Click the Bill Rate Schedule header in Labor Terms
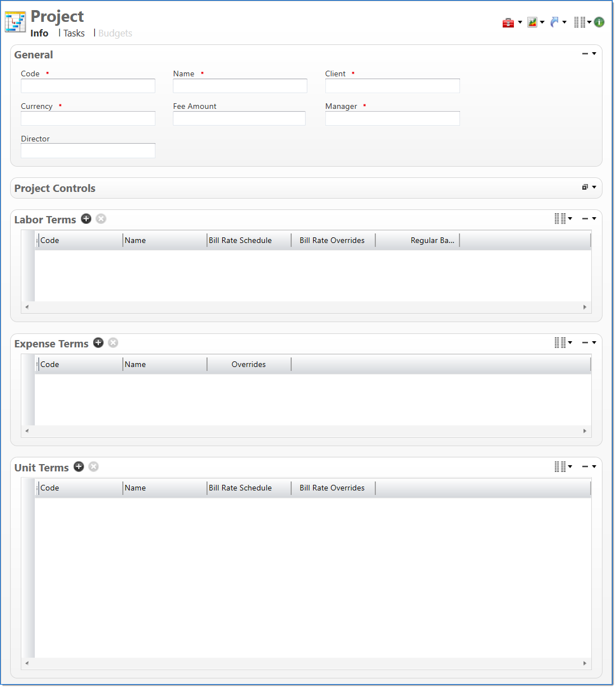The height and width of the screenshot is (688, 616). click(240, 241)
